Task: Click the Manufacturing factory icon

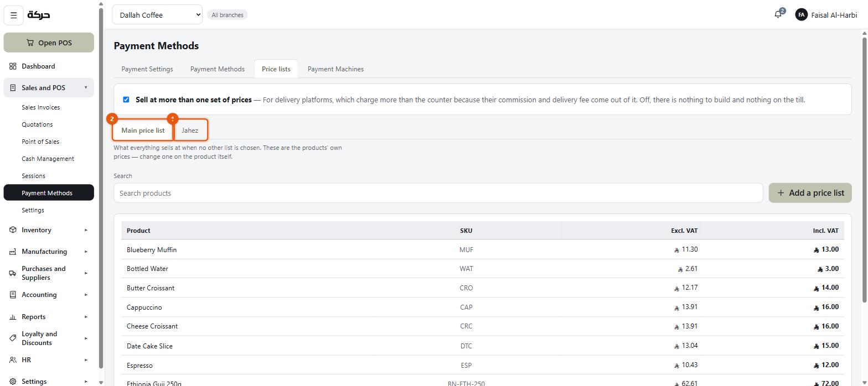Action: tap(13, 252)
